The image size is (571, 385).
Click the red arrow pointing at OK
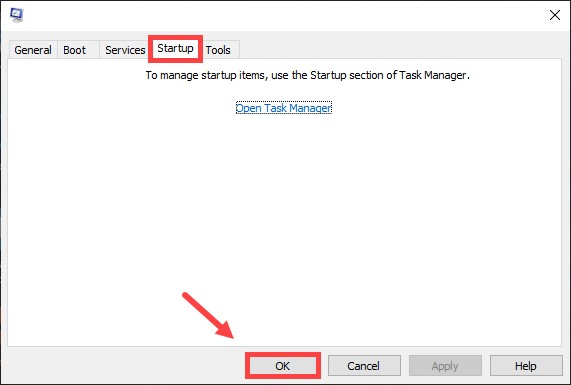point(208,315)
